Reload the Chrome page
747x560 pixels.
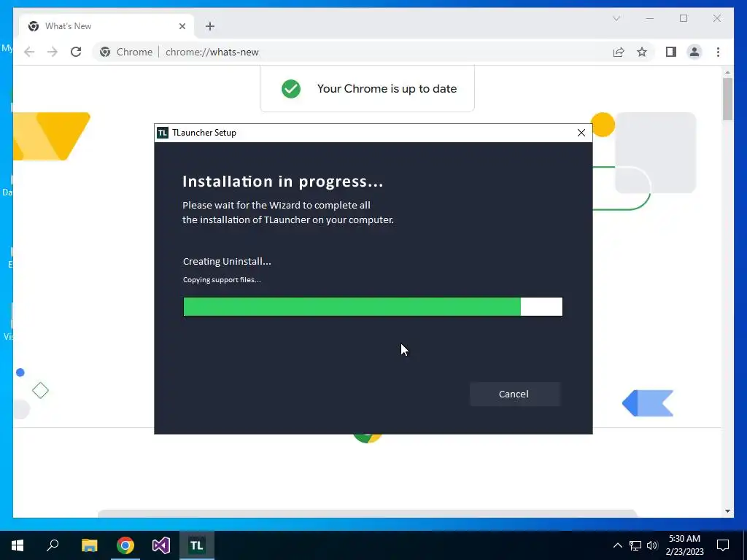tap(76, 52)
